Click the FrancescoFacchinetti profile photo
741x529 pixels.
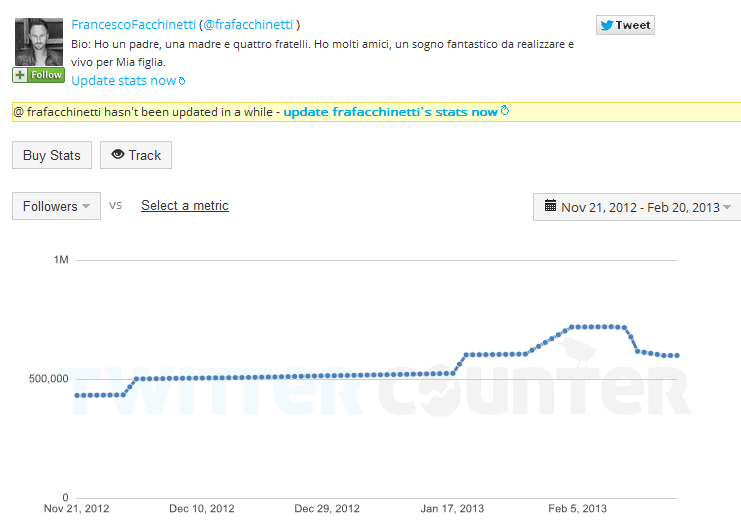point(39,42)
